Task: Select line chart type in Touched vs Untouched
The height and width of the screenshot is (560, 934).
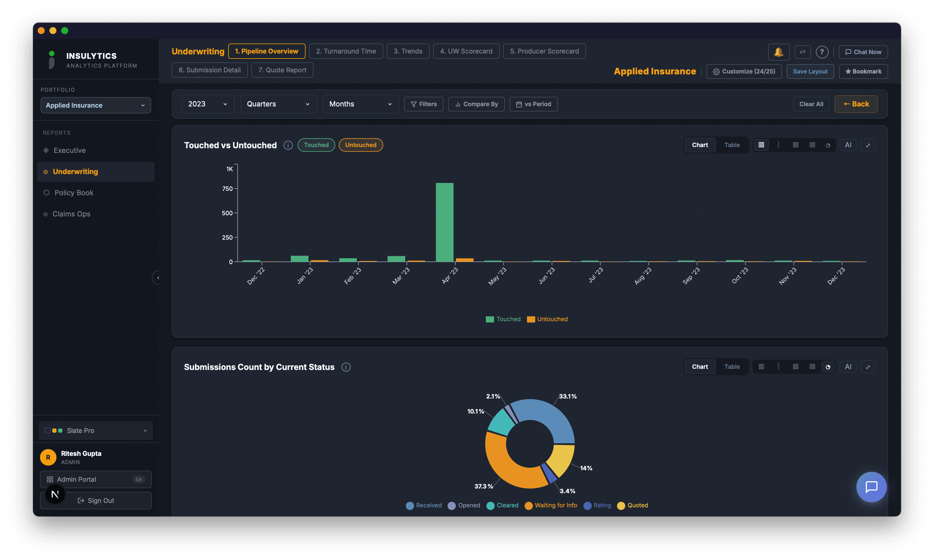Action: pos(778,145)
